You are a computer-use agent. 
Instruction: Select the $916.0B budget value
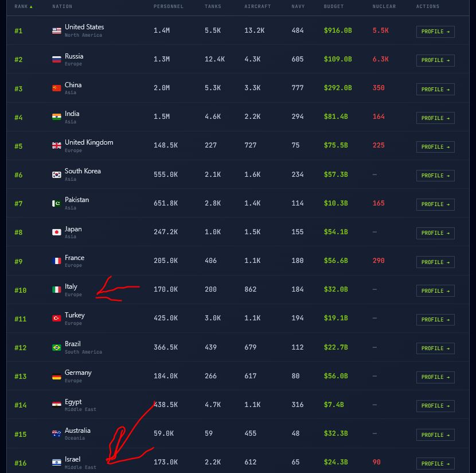point(338,30)
